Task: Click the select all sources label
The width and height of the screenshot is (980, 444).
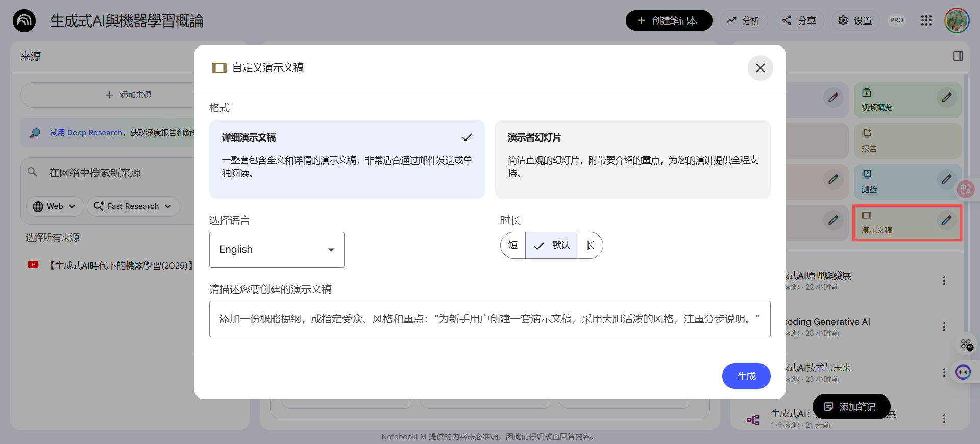Action: [x=53, y=238]
